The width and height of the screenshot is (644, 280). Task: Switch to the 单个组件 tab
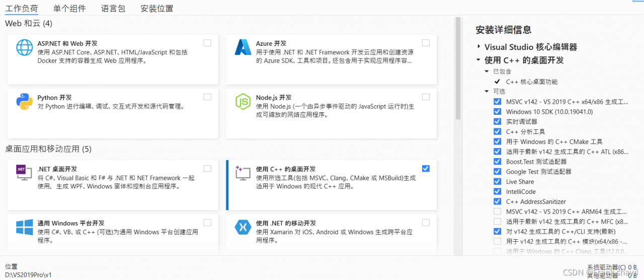[69, 9]
